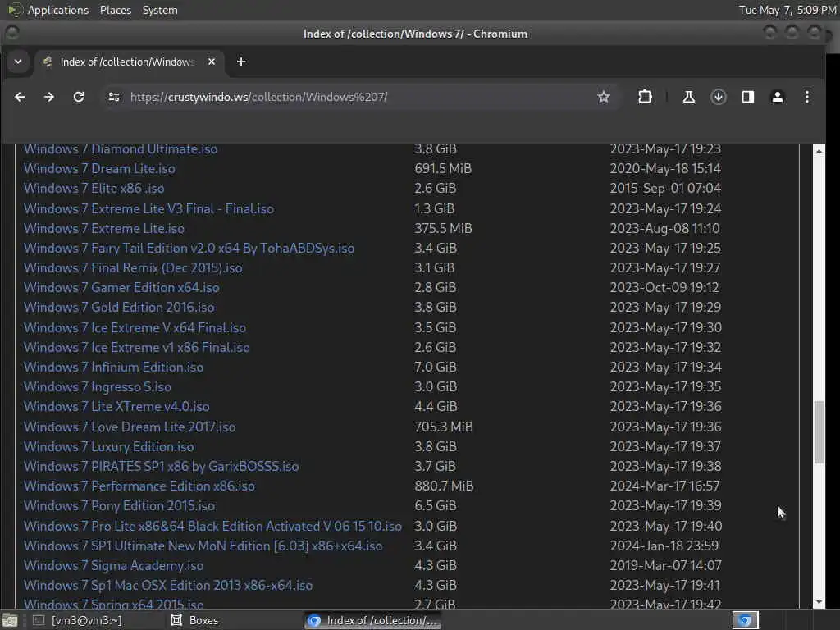Click Windows 7 Extreme Lite.iso link

pyautogui.click(x=104, y=229)
